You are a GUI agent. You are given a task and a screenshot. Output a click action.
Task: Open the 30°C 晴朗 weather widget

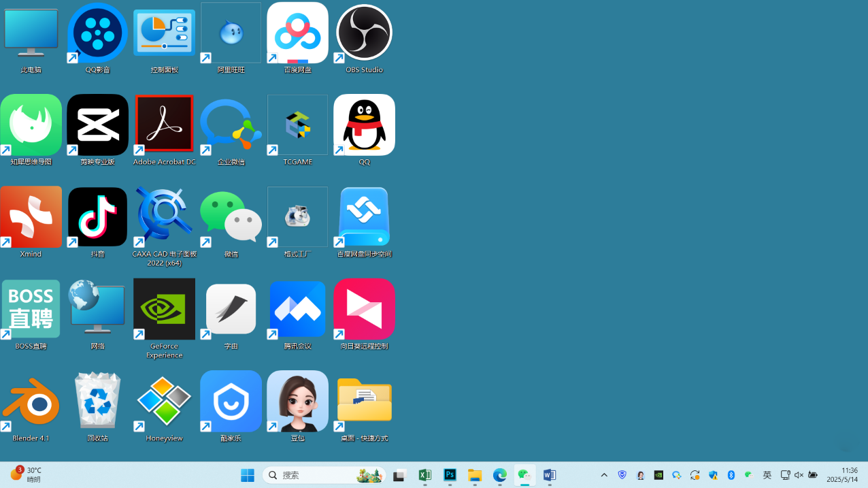(26, 474)
